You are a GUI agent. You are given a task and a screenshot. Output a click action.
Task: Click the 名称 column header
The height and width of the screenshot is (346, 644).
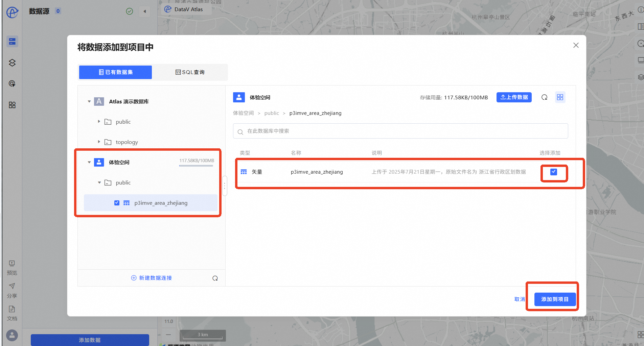[296, 153]
